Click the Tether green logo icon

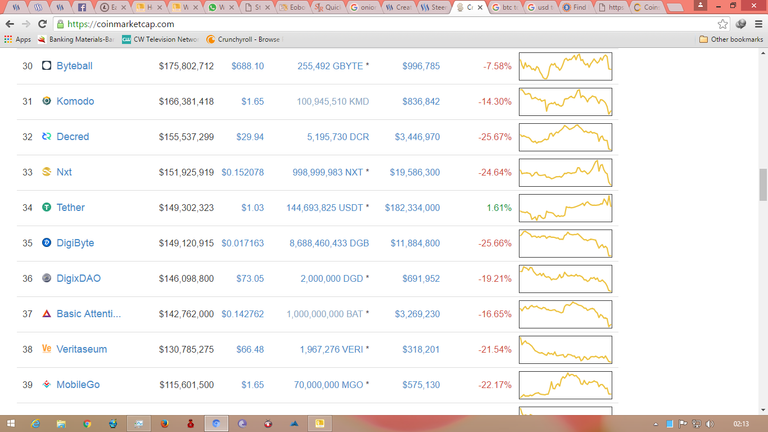(47, 207)
